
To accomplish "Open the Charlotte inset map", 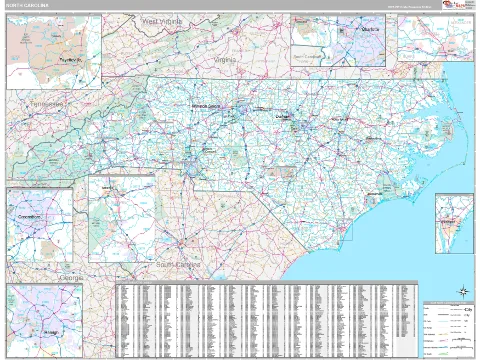I will click(x=338, y=40).
